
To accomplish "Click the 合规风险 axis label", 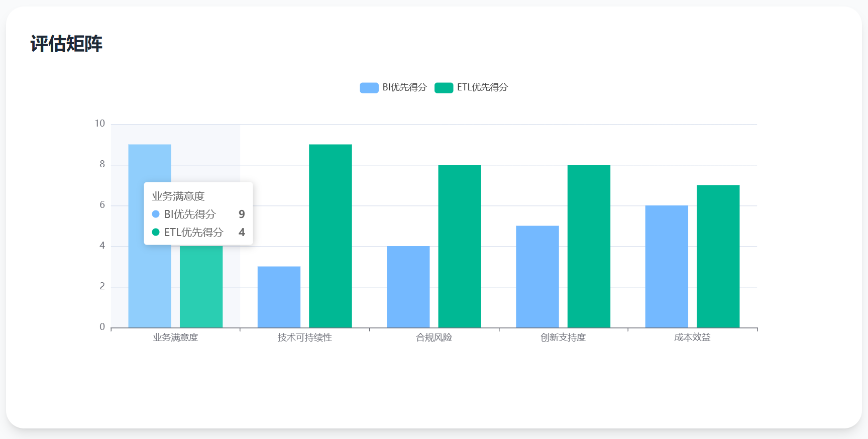I will (x=434, y=338).
